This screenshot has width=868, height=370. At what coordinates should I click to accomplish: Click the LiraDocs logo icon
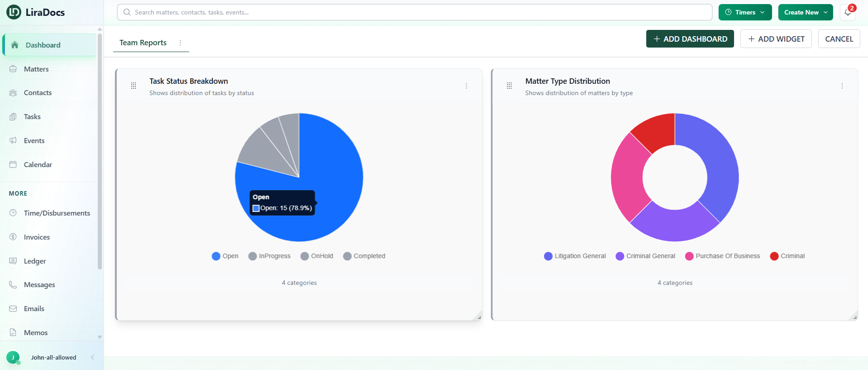tap(14, 12)
